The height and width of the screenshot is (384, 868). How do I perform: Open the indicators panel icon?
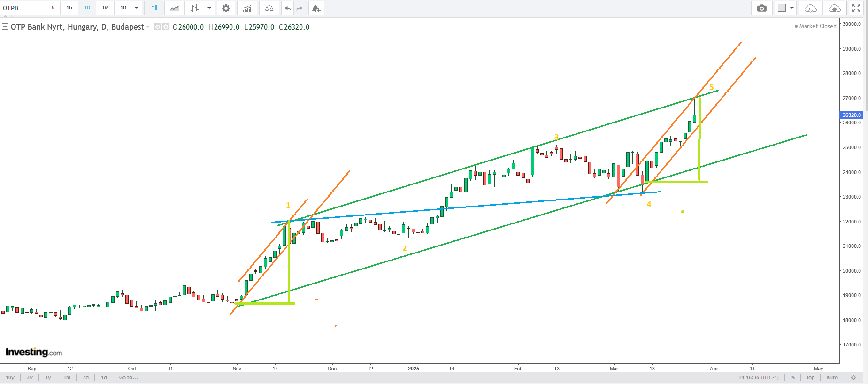pyautogui.click(x=247, y=8)
